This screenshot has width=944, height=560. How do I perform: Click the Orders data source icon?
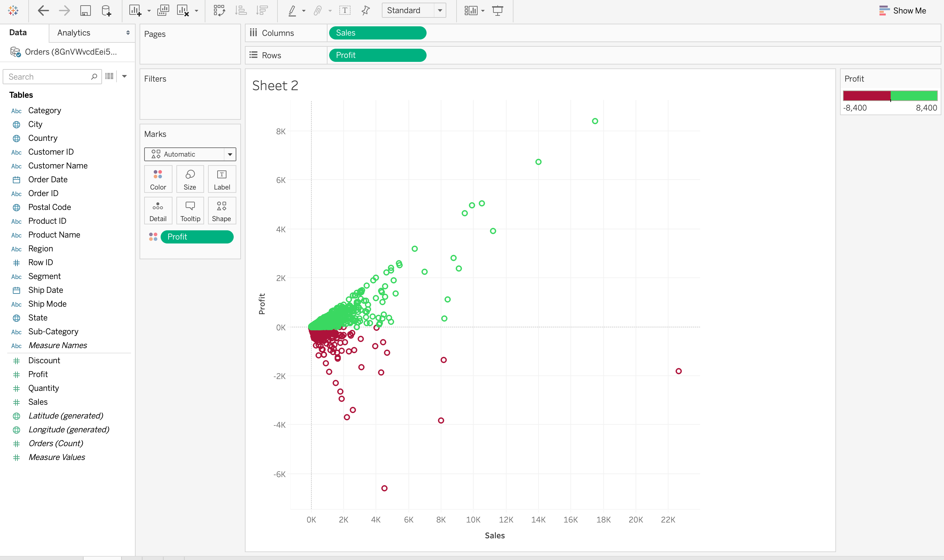pos(15,52)
